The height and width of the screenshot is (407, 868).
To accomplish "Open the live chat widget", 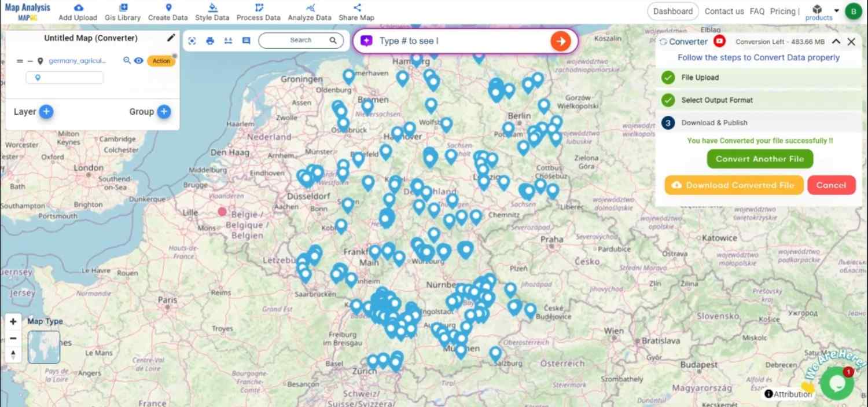I will [x=837, y=383].
